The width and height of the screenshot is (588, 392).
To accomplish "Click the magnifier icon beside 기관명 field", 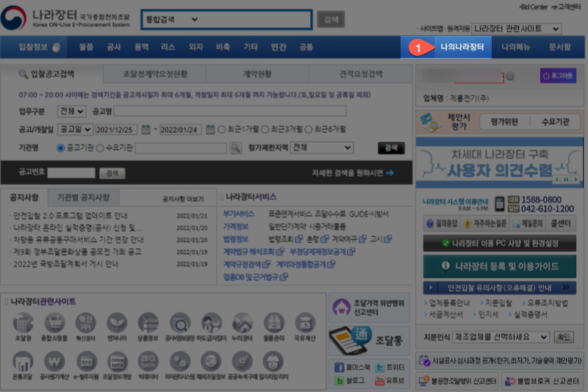I will pos(235,148).
